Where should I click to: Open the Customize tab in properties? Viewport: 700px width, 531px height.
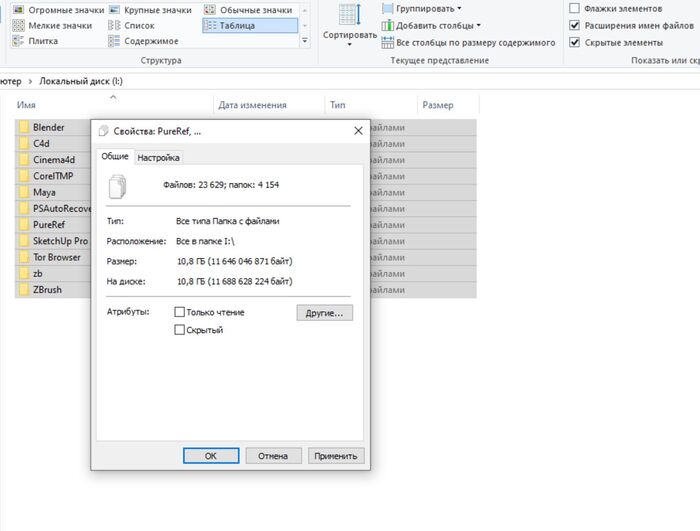158,157
